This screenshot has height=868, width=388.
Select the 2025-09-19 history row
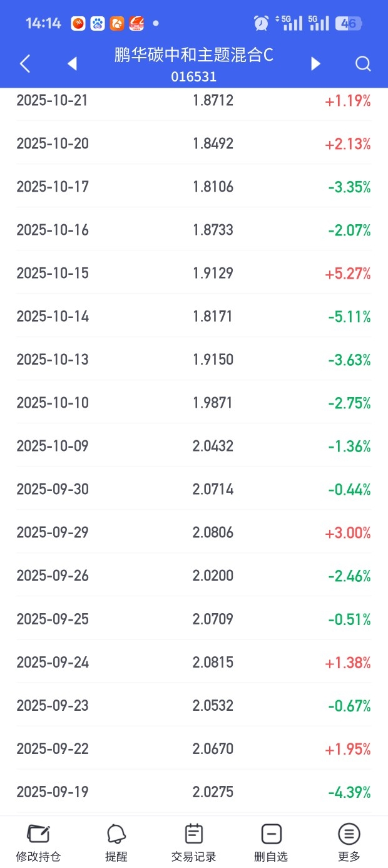tap(194, 792)
